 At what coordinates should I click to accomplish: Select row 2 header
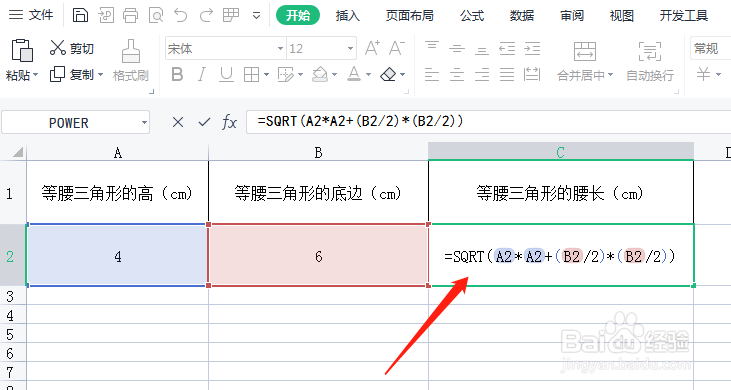13,256
